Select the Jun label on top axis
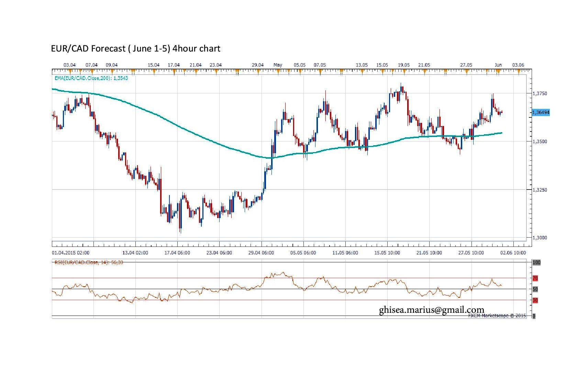 pos(498,65)
